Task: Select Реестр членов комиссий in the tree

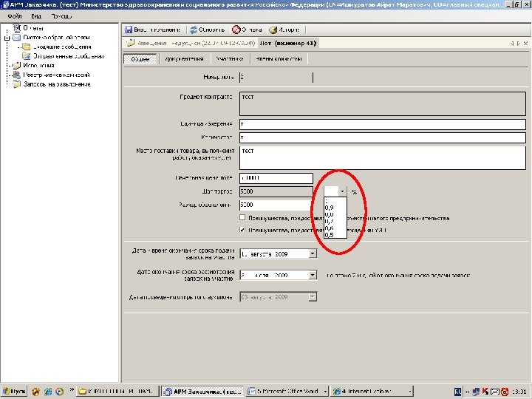Action: 56,75
